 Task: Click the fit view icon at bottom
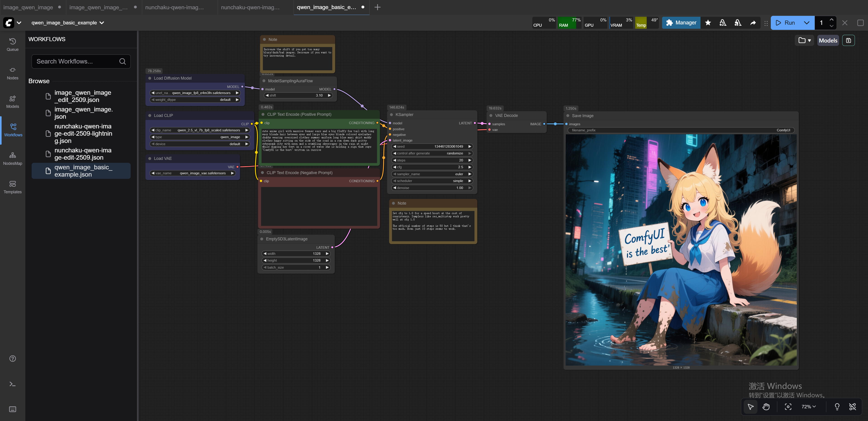pos(788,407)
